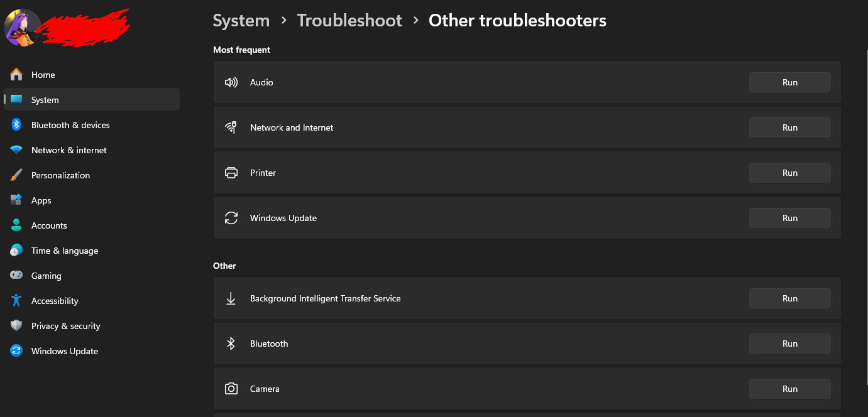Run the Camera troubleshooter
Screen dimensions: 868x417
790,389
